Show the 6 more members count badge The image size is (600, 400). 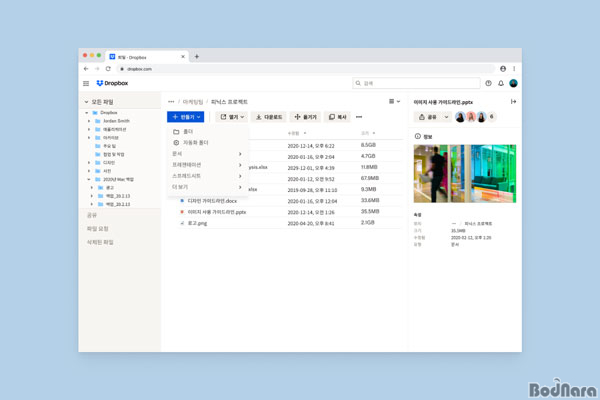pyautogui.click(x=492, y=117)
